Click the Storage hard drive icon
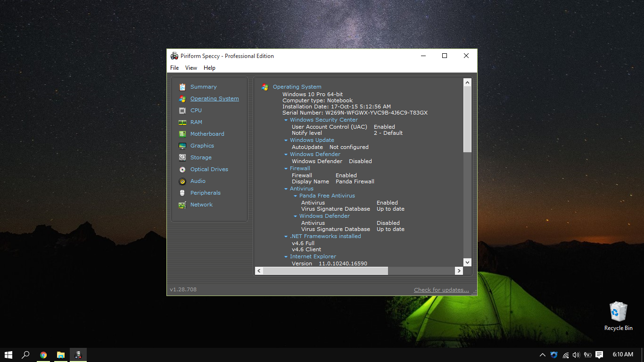Image resolution: width=644 pixels, height=362 pixels. coord(182,157)
